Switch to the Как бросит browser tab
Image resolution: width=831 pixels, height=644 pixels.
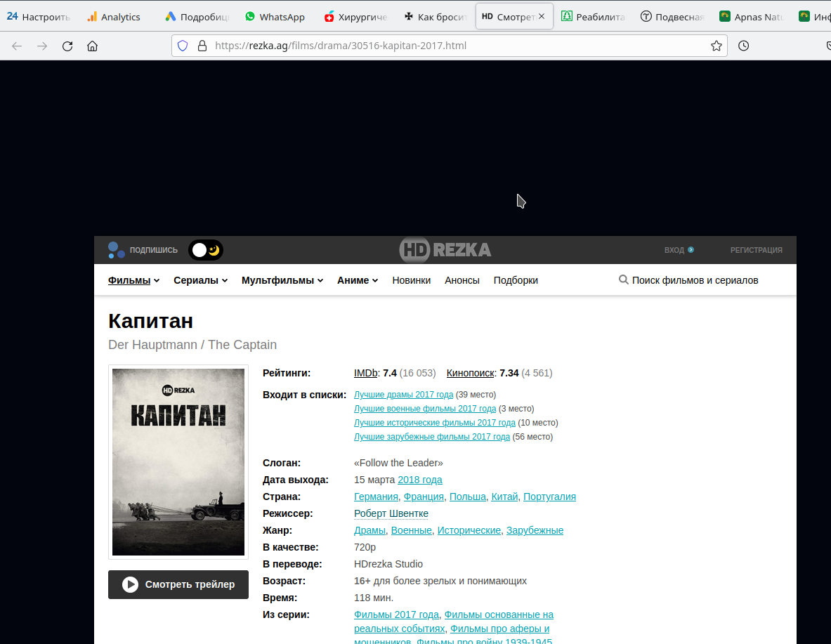pos(435,16)
